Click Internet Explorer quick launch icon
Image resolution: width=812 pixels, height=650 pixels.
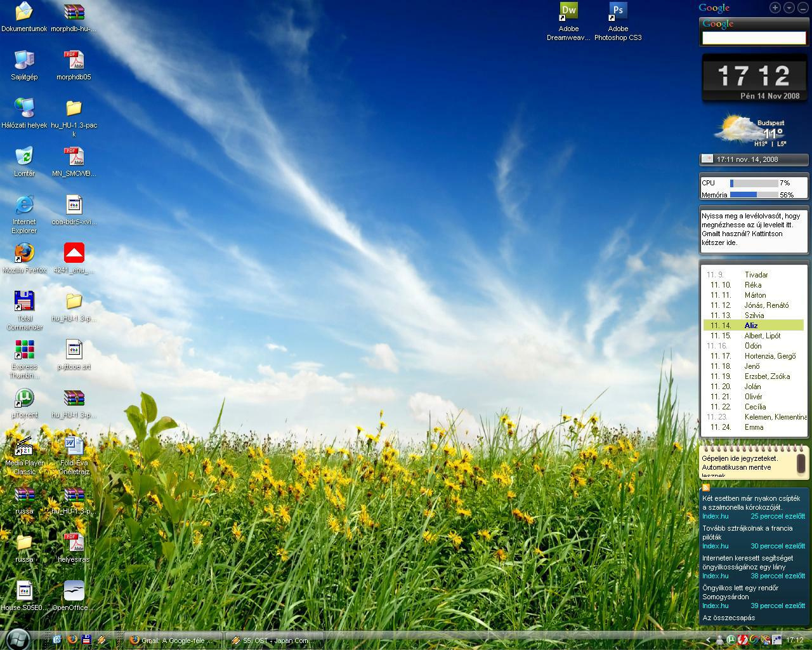(57, 640)
